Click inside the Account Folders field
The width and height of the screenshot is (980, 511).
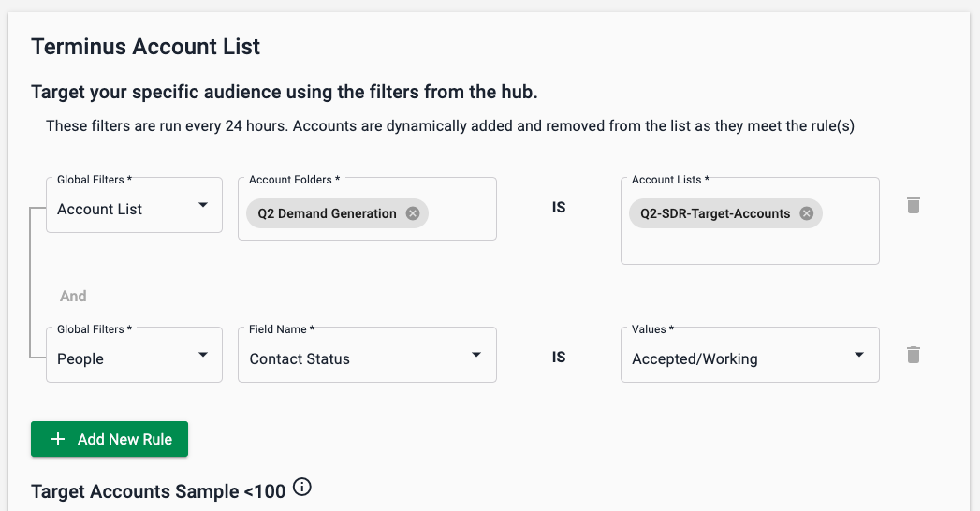click(368, 209)
